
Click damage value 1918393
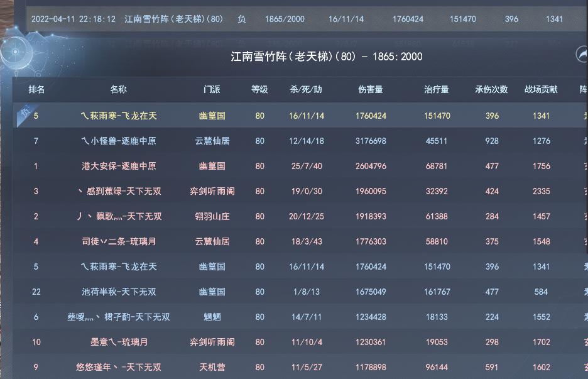pyautogui.click(x=371, y=216)
